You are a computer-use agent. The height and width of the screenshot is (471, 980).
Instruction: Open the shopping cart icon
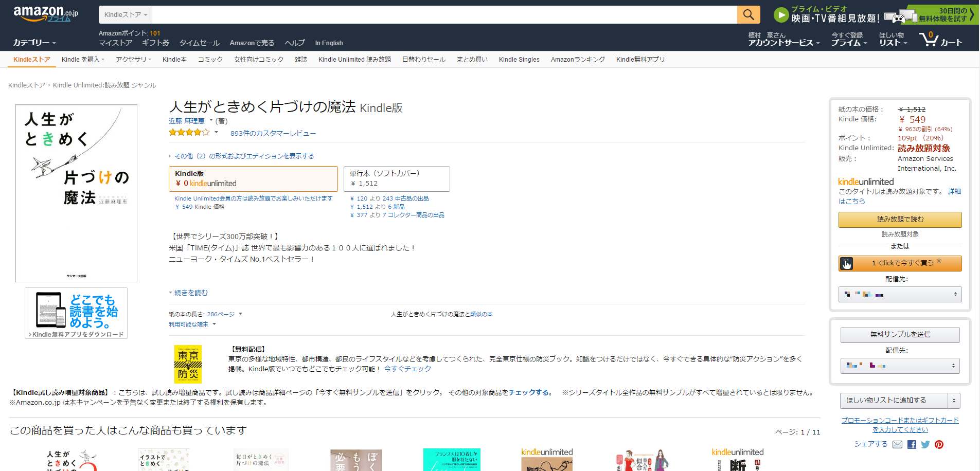(x=929, y=39)
